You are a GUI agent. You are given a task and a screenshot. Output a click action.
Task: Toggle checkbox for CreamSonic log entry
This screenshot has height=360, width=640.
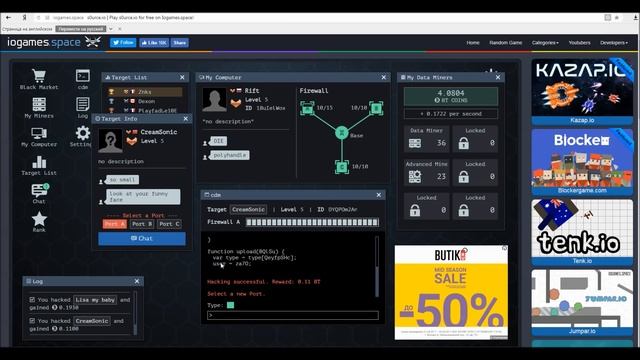(32, 321)
